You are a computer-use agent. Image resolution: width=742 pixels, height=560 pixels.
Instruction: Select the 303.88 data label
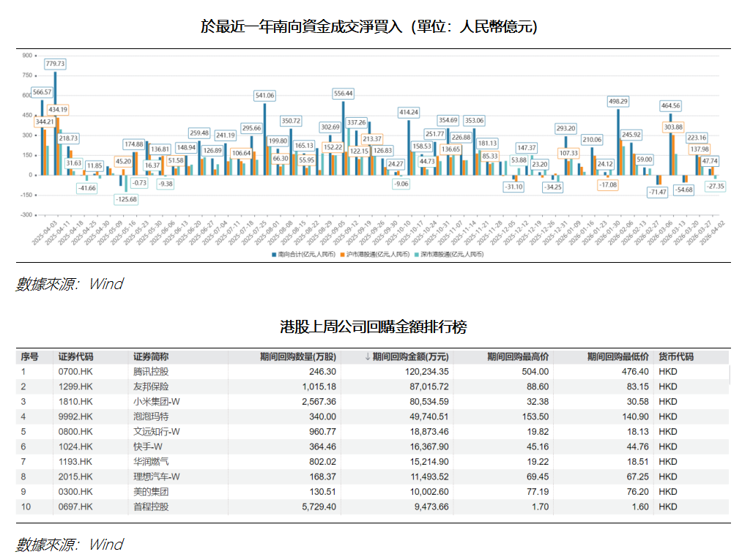click(673, 127)
